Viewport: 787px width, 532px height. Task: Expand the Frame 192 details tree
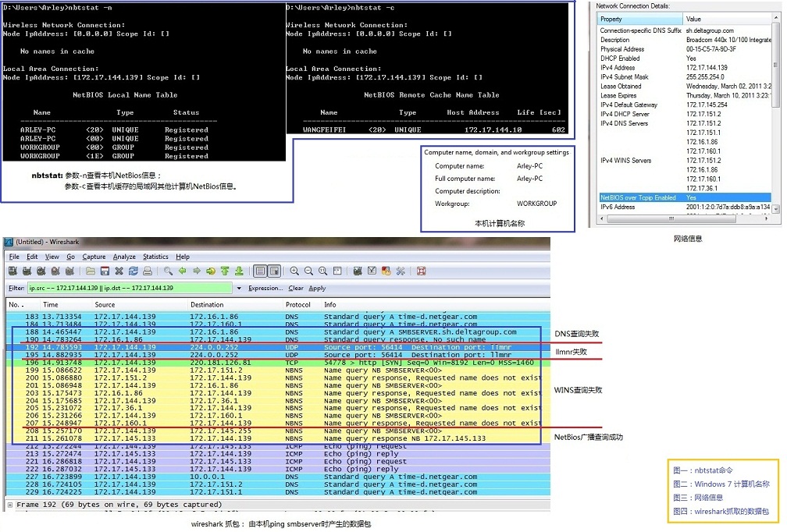click(x=9, y=505)
